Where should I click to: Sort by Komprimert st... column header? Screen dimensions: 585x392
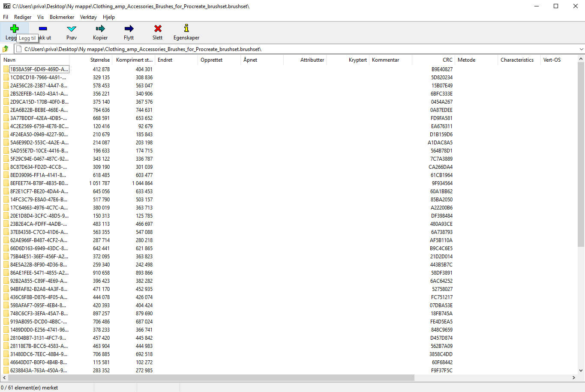pyautogui.click(x=133, y=60)
